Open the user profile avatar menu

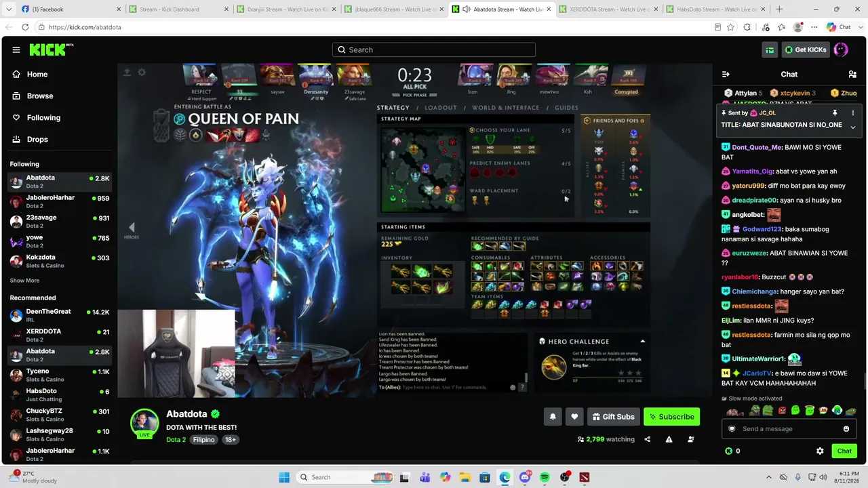(841, 49)
